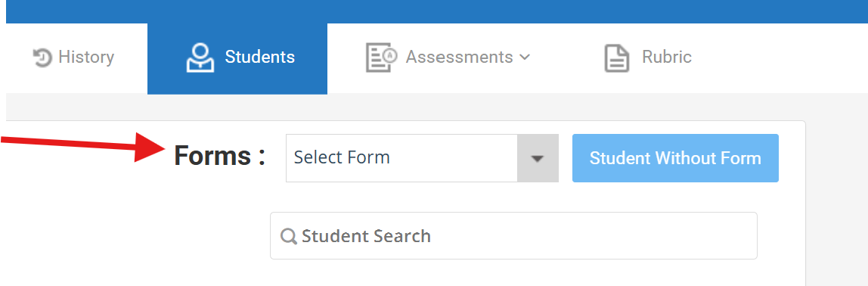Open the Select Form combo box
868x286 pixels.
[x=422, y=158]
